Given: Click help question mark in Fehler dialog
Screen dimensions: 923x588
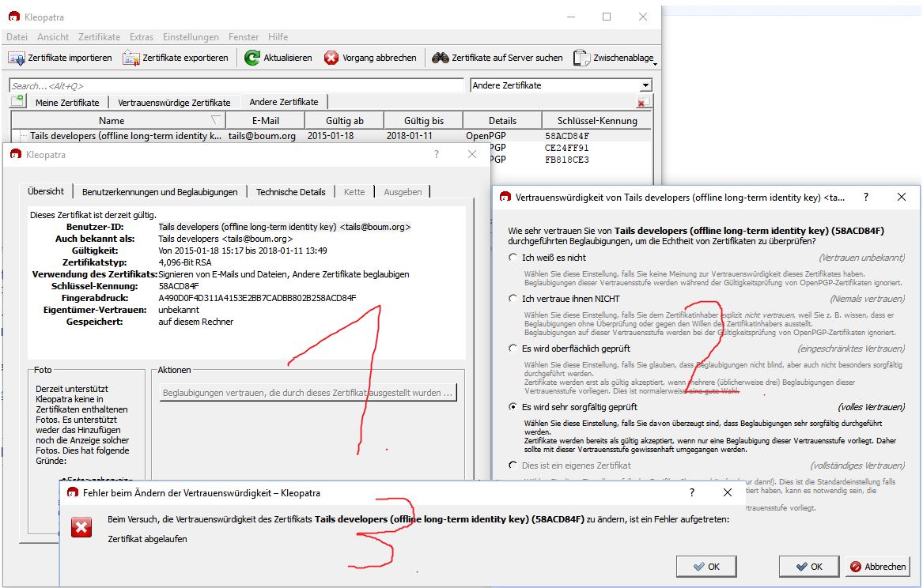Looking at the screenshot, I should pyautogui.click(x=692, y=492).
